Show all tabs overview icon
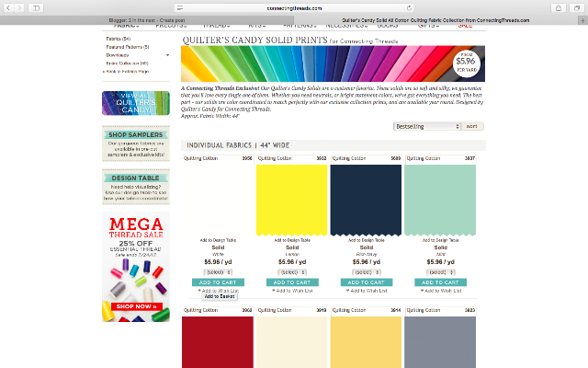Image resolution: width=588 pixels, height=368 pixels. point(577,7)
